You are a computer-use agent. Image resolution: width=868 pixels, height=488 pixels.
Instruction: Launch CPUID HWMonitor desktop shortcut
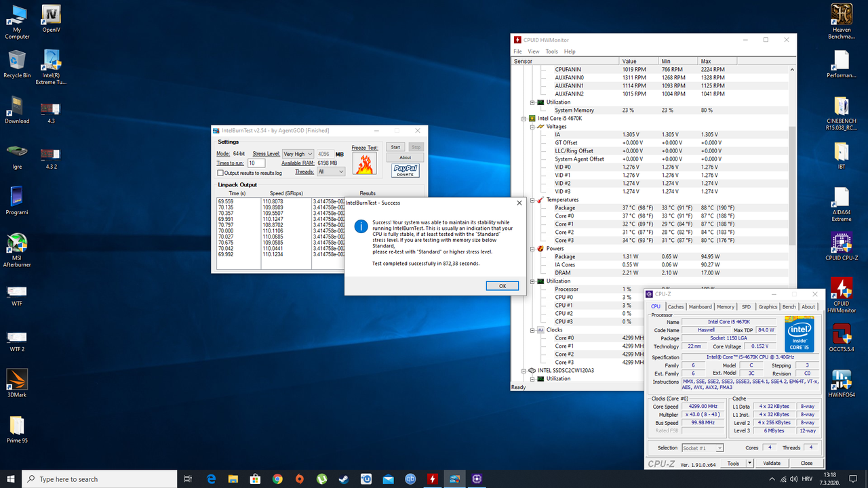842,296
